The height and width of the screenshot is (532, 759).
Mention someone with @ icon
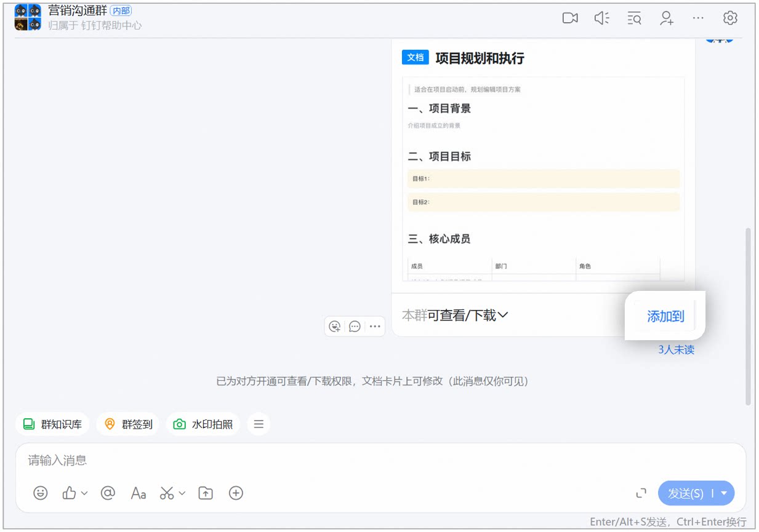(108, 493)
